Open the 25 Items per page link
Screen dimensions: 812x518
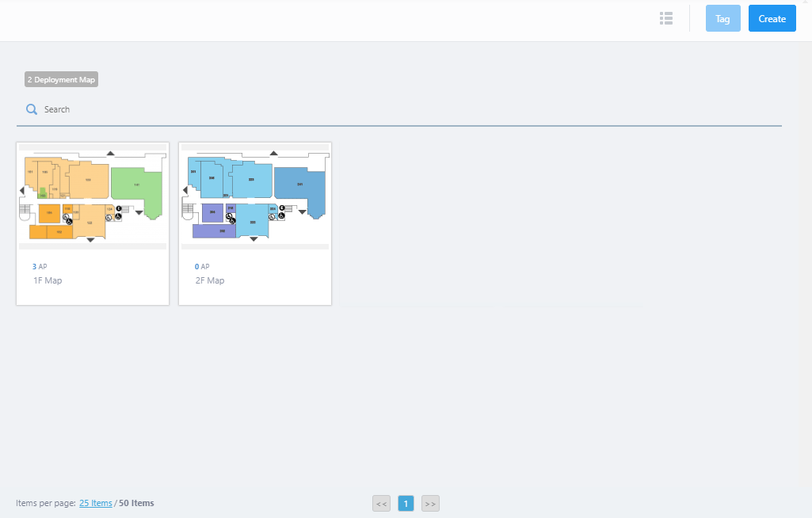click(95, 503)
